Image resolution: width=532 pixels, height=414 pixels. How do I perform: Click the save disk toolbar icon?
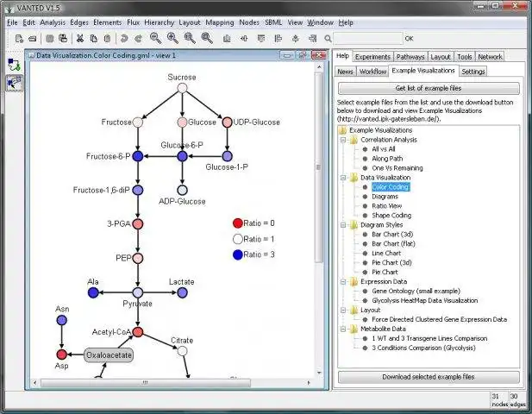coord(50,38)
